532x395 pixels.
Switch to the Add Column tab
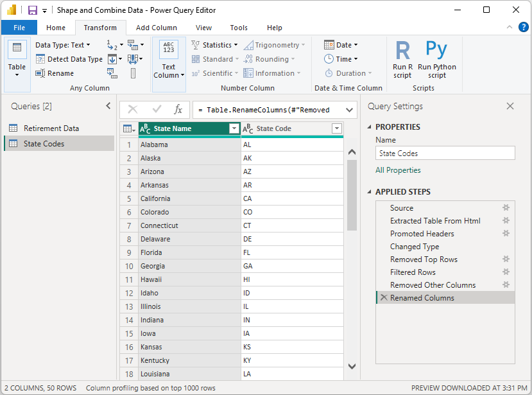157,28
